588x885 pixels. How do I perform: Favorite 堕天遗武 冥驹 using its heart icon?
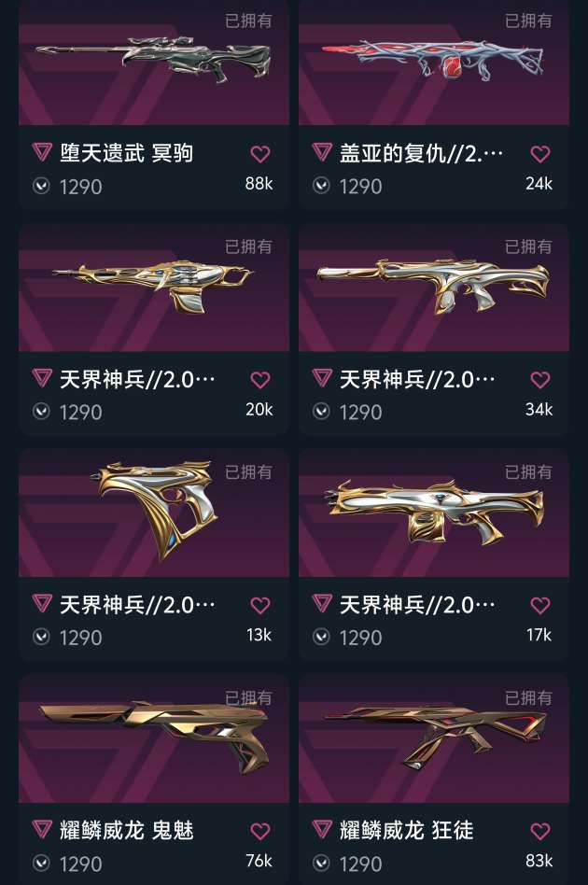click(x=260, y=154)
